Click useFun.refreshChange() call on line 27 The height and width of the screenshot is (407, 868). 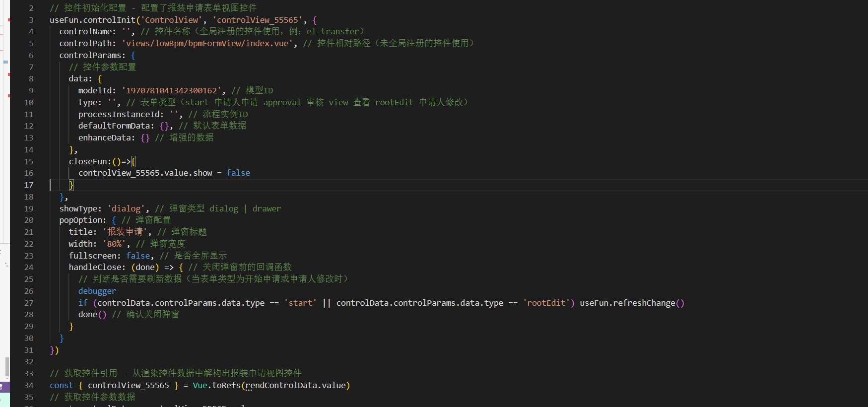(x=631, y=303)
